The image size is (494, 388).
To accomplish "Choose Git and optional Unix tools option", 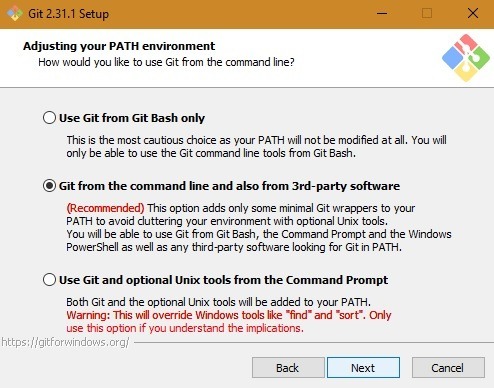I will pyautogui.click(x=49, y=280).
